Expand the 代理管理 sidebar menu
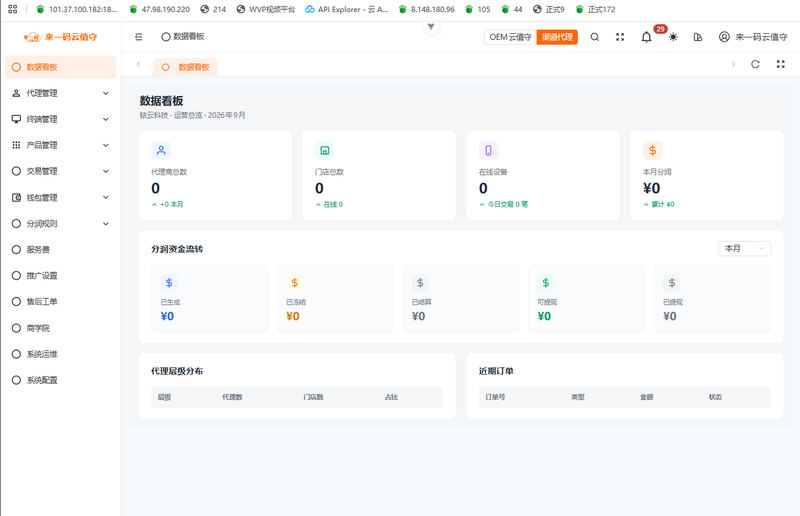The width and height of the screenshot is (800, 516). (60, 93)
